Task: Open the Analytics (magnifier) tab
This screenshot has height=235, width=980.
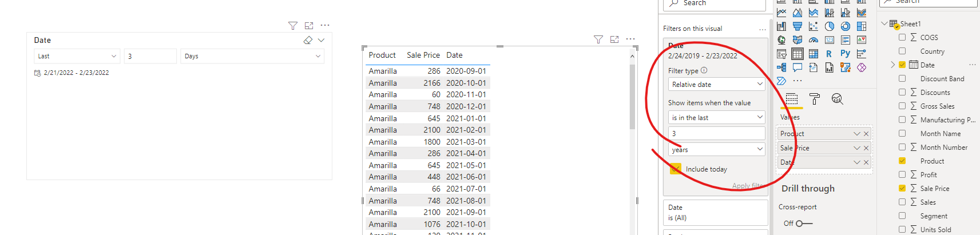Action: tap(838, 99)
